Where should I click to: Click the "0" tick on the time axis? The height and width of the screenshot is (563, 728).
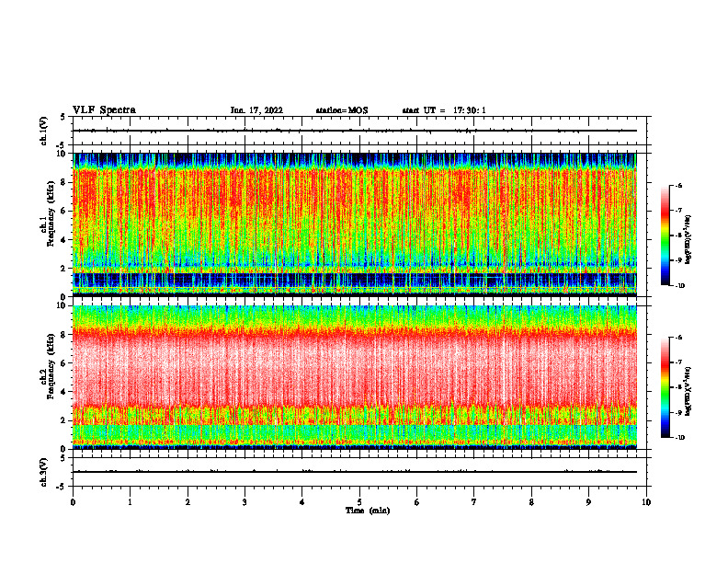73,502
